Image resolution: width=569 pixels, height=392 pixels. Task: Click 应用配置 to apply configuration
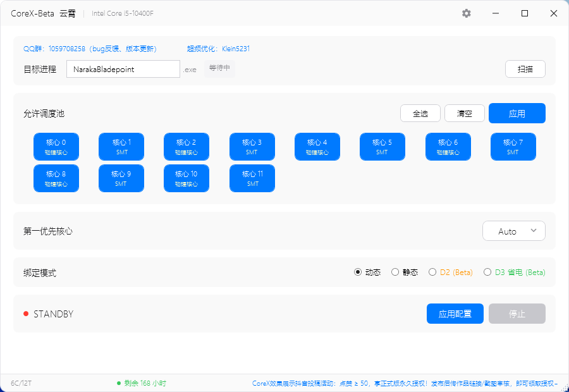[455, 313]
